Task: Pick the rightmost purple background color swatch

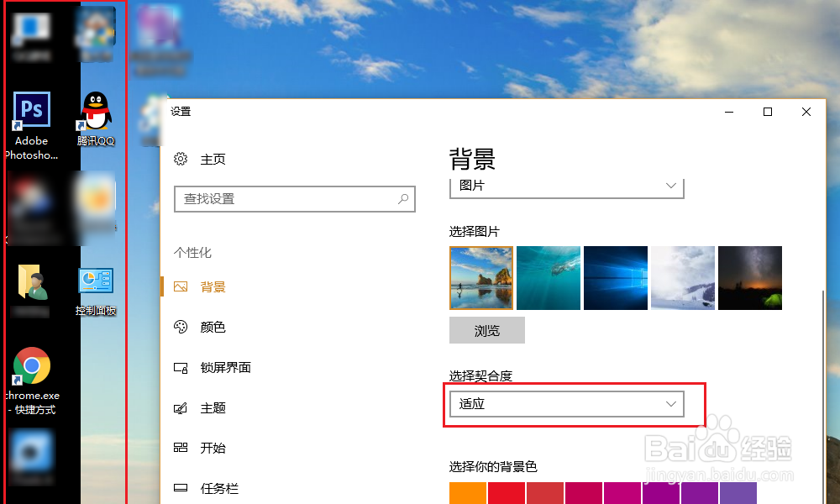Action: click(738, 493)
